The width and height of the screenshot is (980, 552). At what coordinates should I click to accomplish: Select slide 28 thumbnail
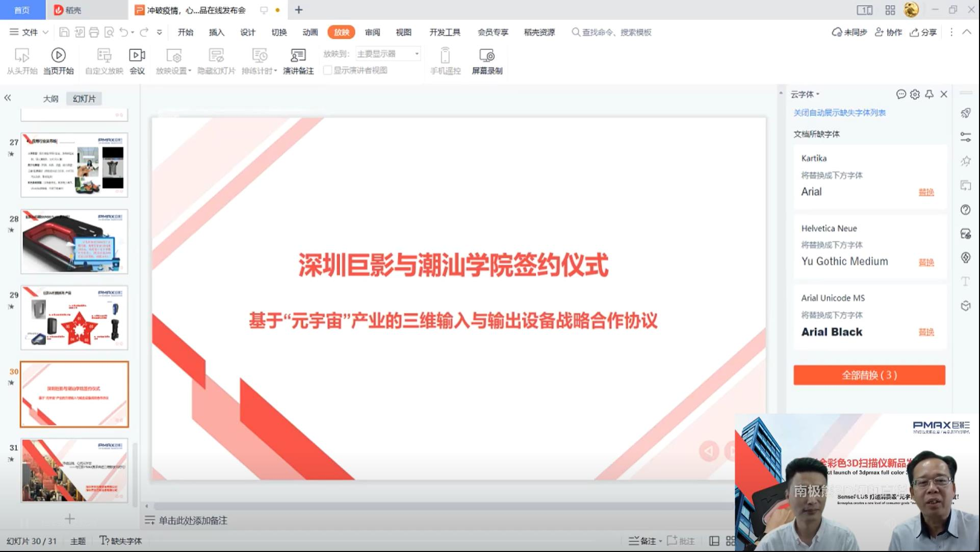pos(74,241)
